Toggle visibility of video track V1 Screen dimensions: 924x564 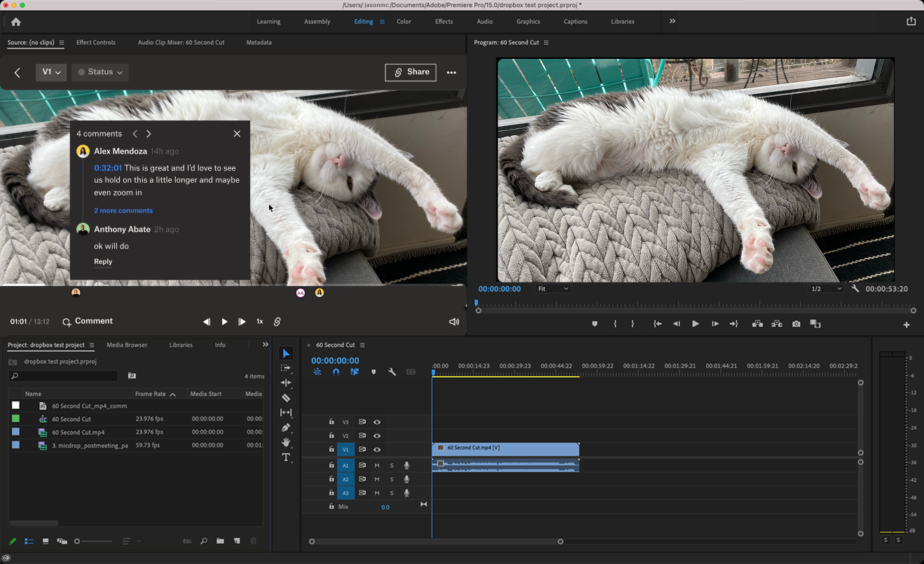377,449
